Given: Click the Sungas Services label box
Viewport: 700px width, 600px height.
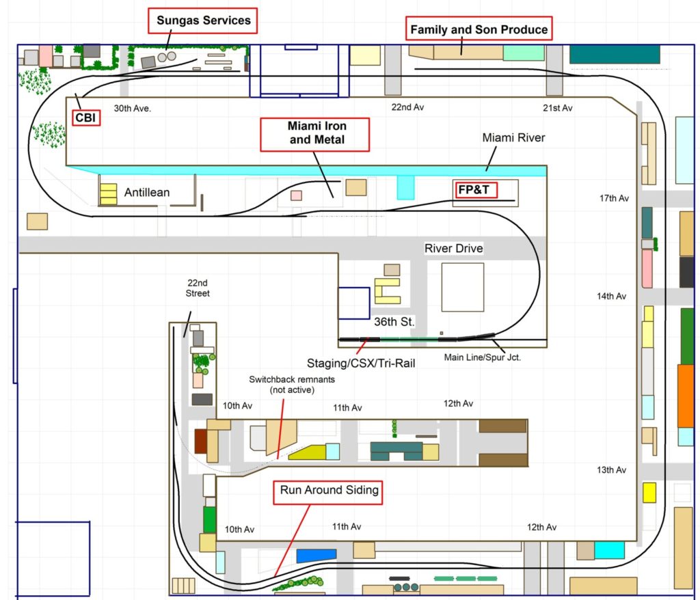Looking at the screenshot, I should pos(202,21).
